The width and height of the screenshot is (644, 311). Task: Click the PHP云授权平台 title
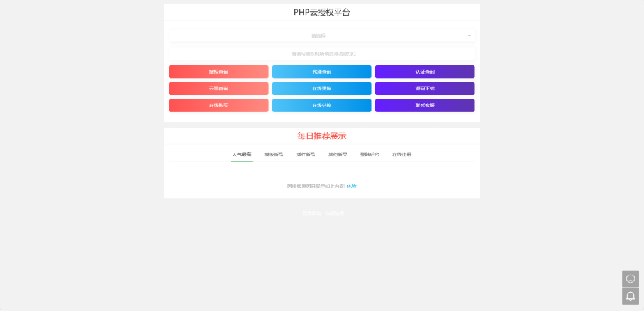pos(321,13)
